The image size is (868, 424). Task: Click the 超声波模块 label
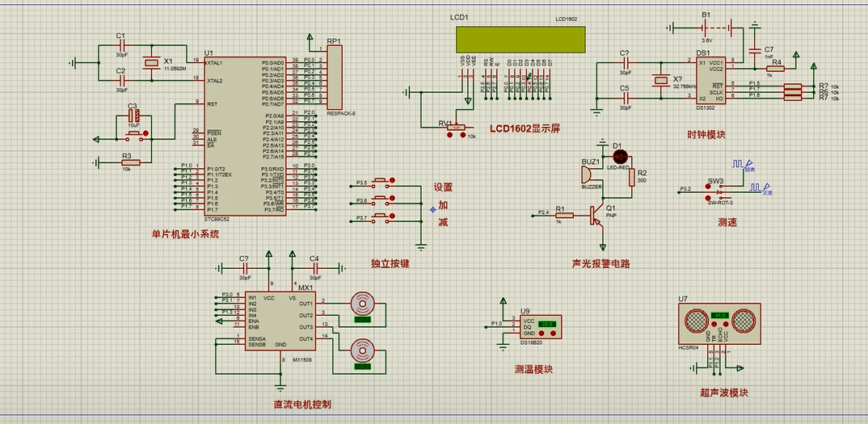point(723,393)
